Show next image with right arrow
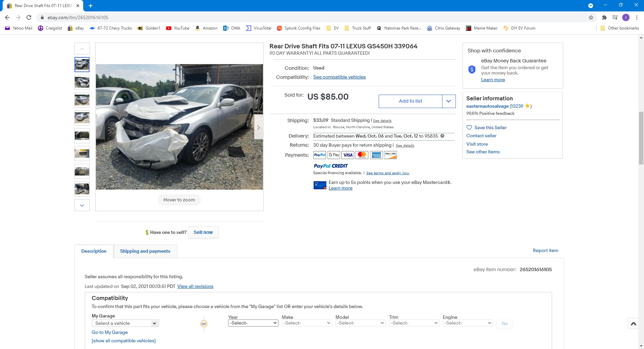The width and height of the screenshot is (644, 349). point(258,128)
